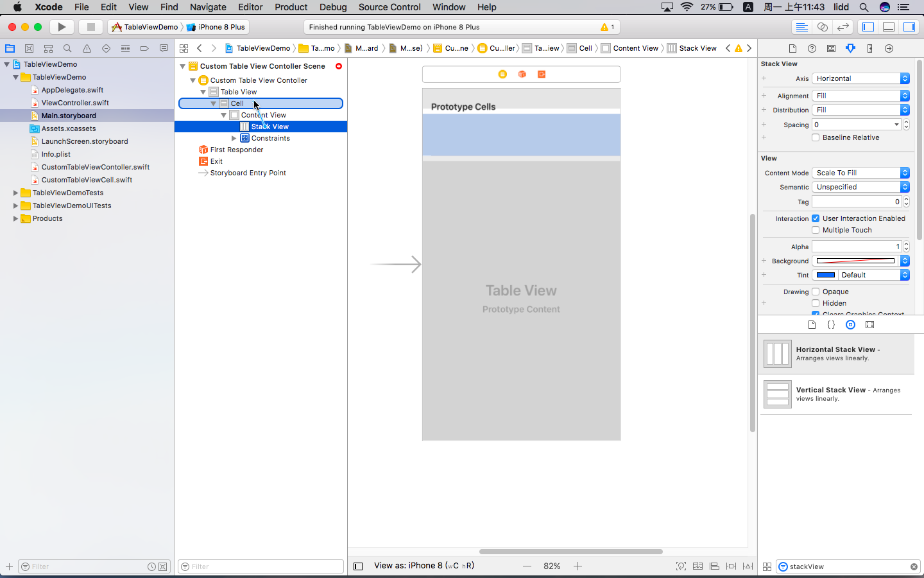
Task: Click the Run (play) button
Action: (62, 27)
